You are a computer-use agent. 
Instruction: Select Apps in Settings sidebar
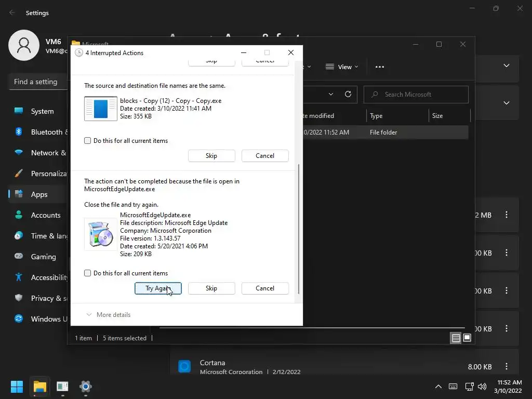point(38,194)
